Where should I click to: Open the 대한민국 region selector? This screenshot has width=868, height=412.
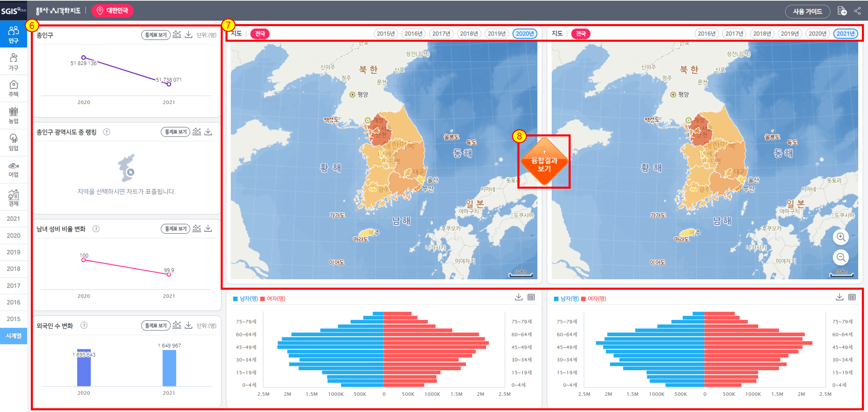(113, 11)
